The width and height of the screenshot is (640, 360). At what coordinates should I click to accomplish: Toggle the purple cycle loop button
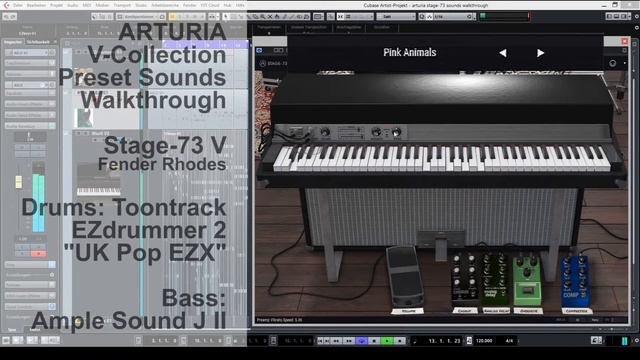tap(362, 341)
